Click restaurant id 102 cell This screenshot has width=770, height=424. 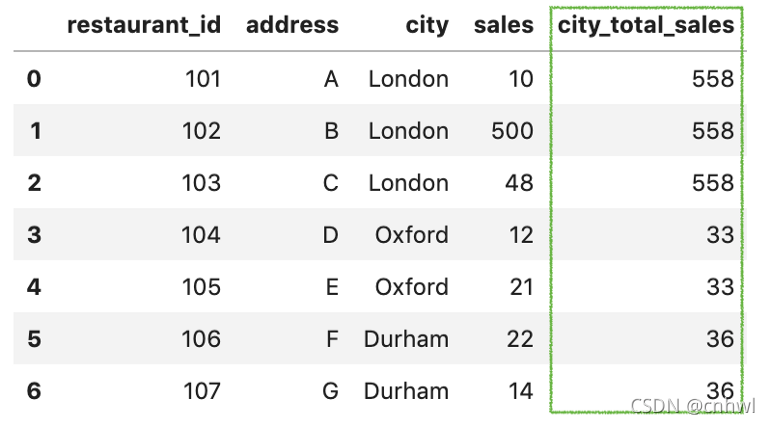click(201, 131)
